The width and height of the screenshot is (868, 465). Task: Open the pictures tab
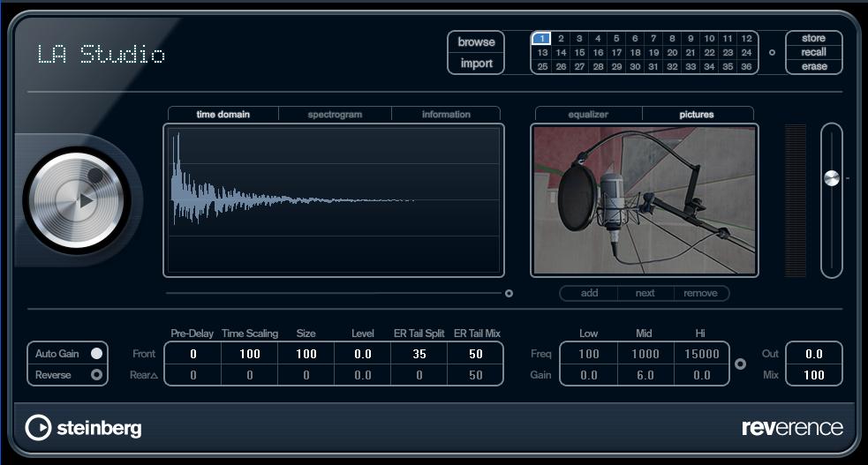[x=697, y=115]
